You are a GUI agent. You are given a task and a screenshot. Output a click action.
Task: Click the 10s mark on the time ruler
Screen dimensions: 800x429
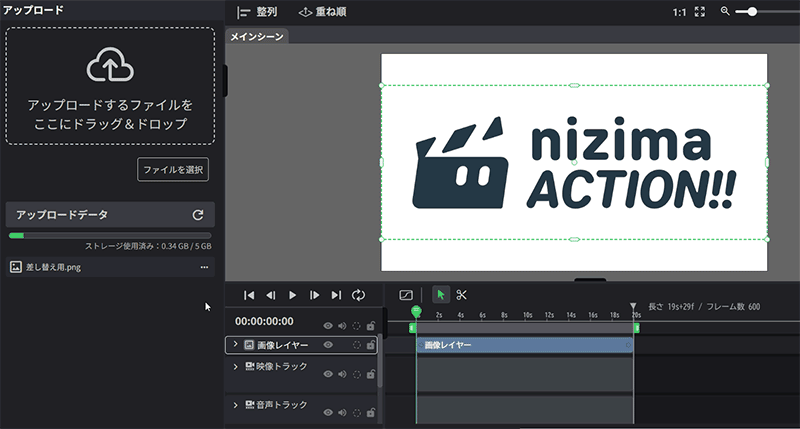pos(528,315)
